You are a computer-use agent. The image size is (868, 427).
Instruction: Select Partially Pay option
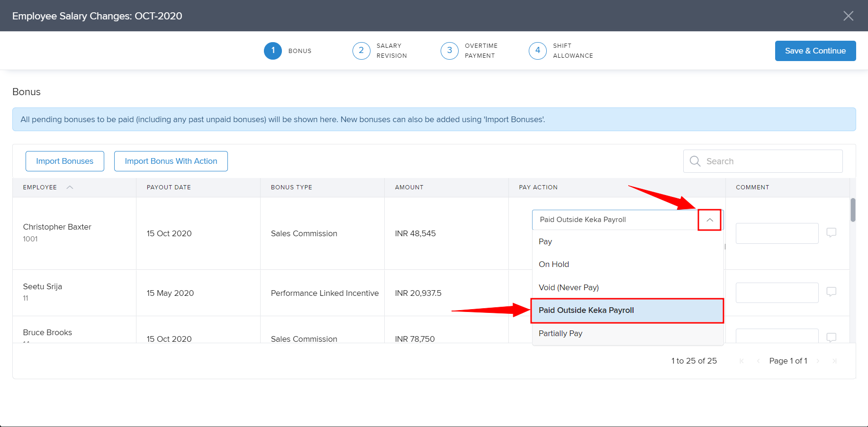pos(561,334)
